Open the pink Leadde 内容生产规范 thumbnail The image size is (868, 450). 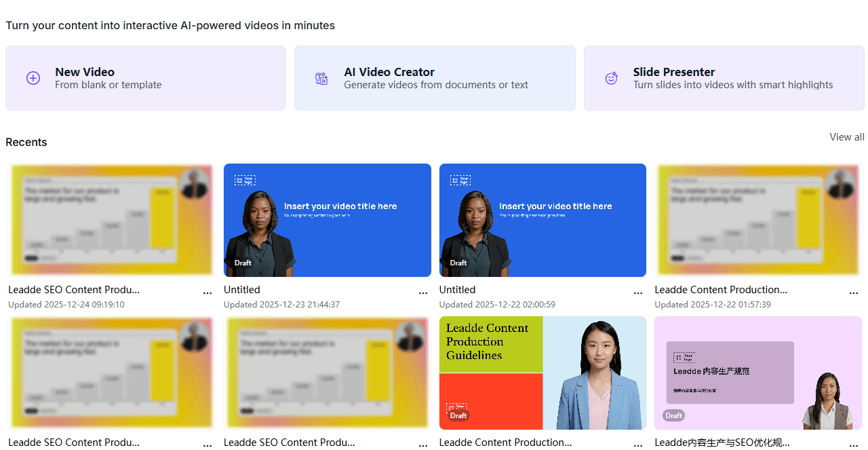[757, 373]
